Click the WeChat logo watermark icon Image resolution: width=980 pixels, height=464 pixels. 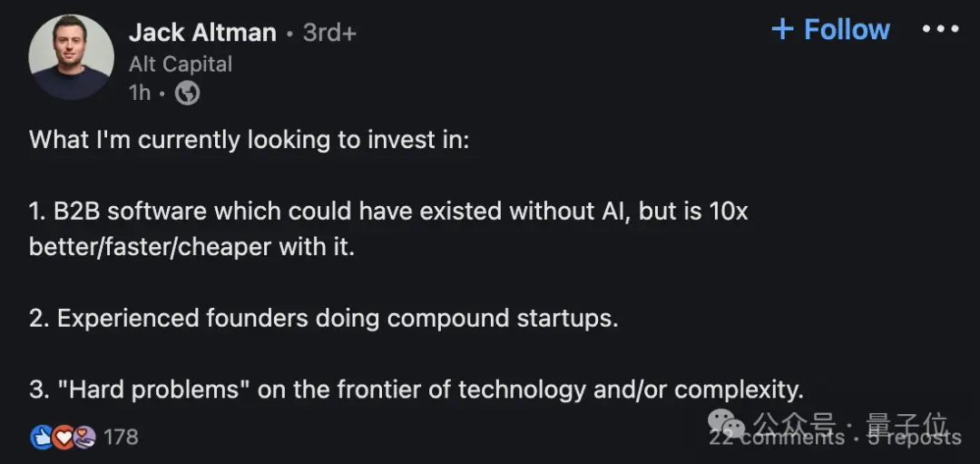(726, 423)
